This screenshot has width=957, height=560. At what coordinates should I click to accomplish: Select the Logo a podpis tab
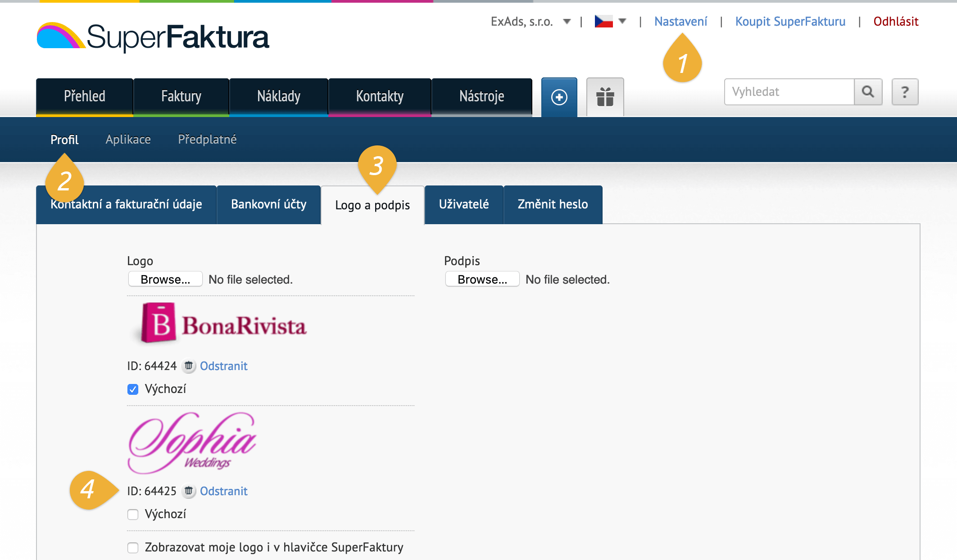[373, 205]
